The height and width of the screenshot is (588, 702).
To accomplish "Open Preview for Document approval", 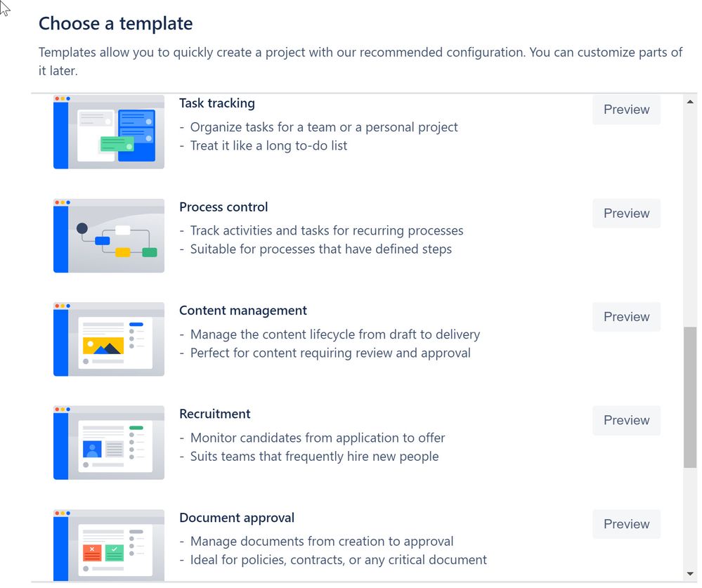I will click(x=626, y=524).
